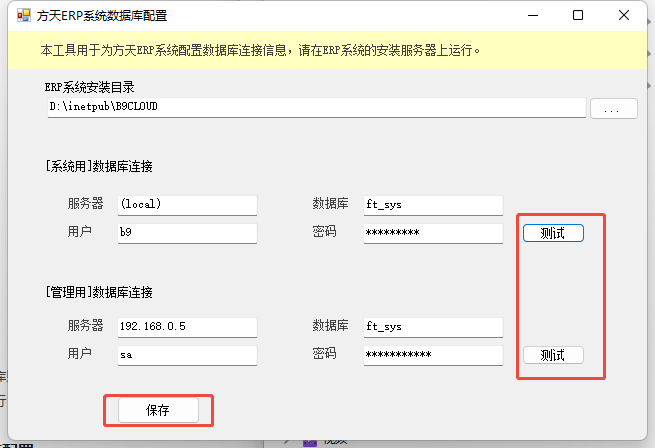Click the admin server field '192.168.0.5'
This screenshot has height=448, width=655.
[x=187, y=327]
